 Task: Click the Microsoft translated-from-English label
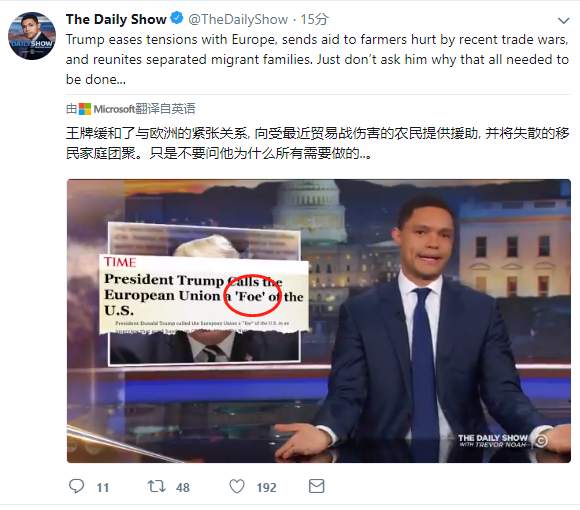tap(131, 109)
